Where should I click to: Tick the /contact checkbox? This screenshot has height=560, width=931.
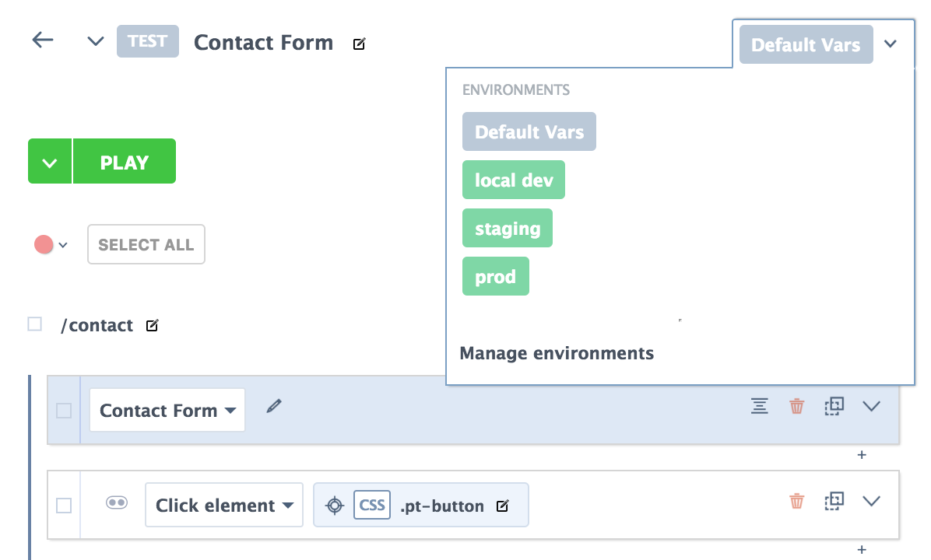(35, 324)
